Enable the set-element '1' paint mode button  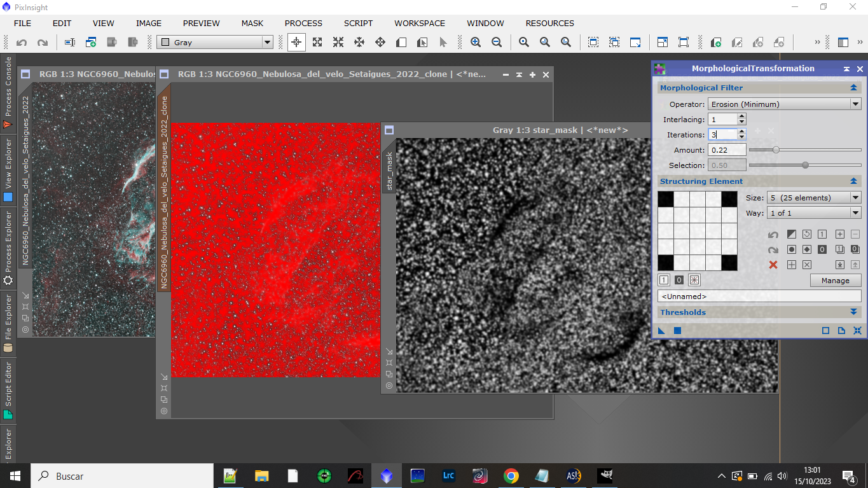[664, 280]
